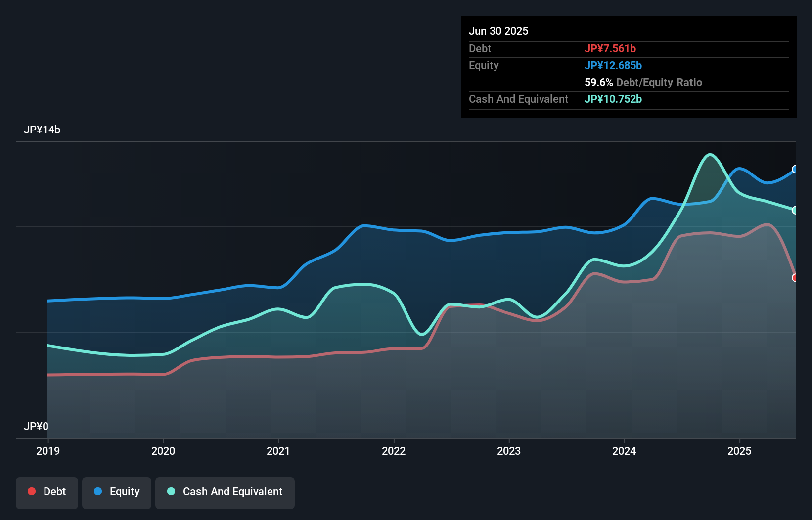Select the blue Equity endpoint marker
The image size is (812, 520).
[795, 170]
